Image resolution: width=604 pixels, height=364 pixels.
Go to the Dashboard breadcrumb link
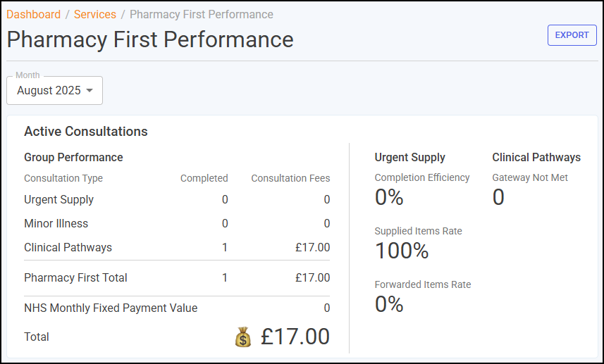pos(34,14)
